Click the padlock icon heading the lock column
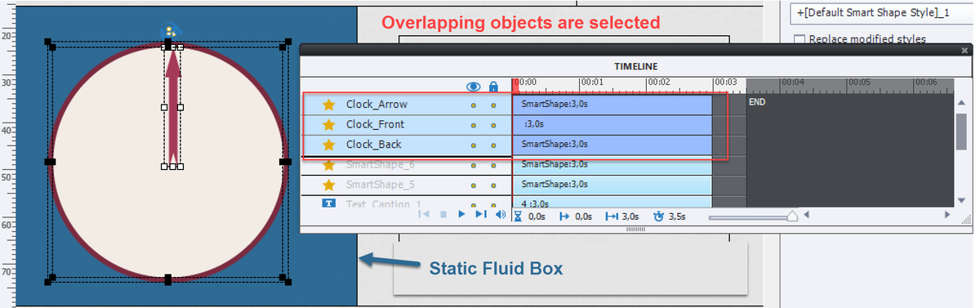Image resolution: width=980 pixels, height=308 pixels. (x=493, y=87)
